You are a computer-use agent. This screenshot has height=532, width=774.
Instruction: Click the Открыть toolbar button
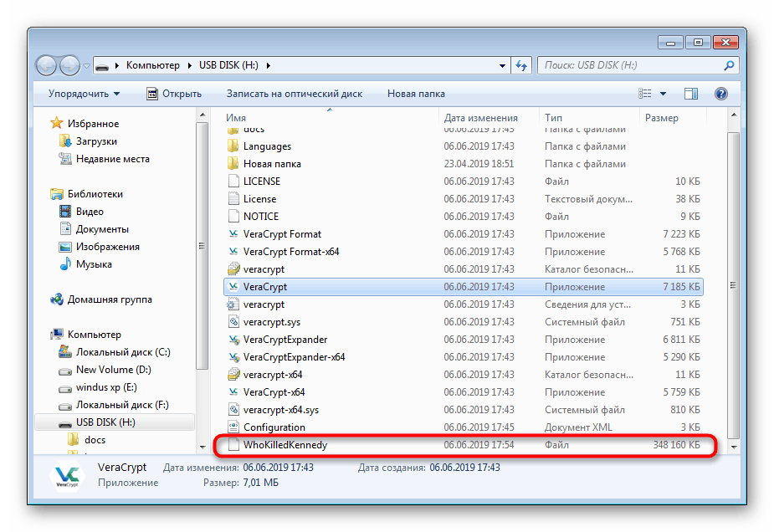tap(174, 94)
